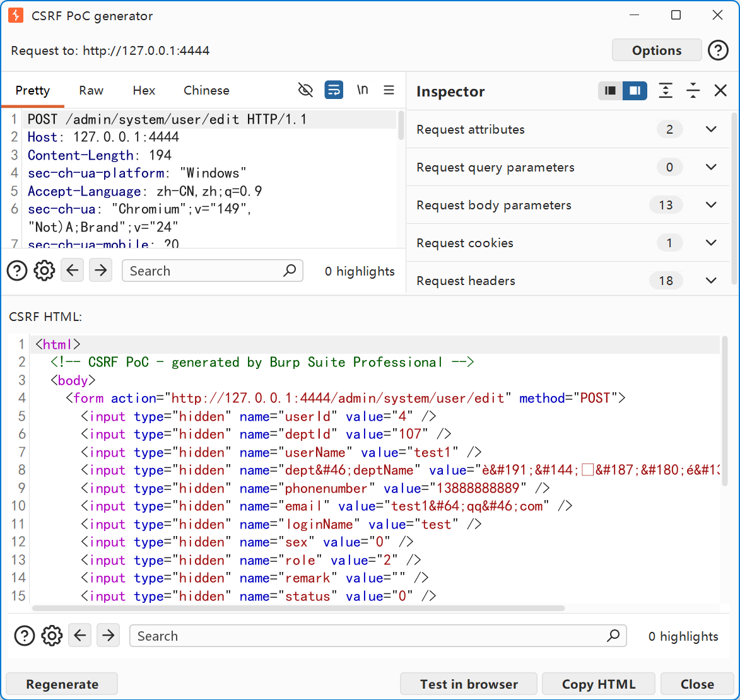740x700 pixels.
Task: Click the CSRF PoC generated comment line
Action: [x=262, y=362]
